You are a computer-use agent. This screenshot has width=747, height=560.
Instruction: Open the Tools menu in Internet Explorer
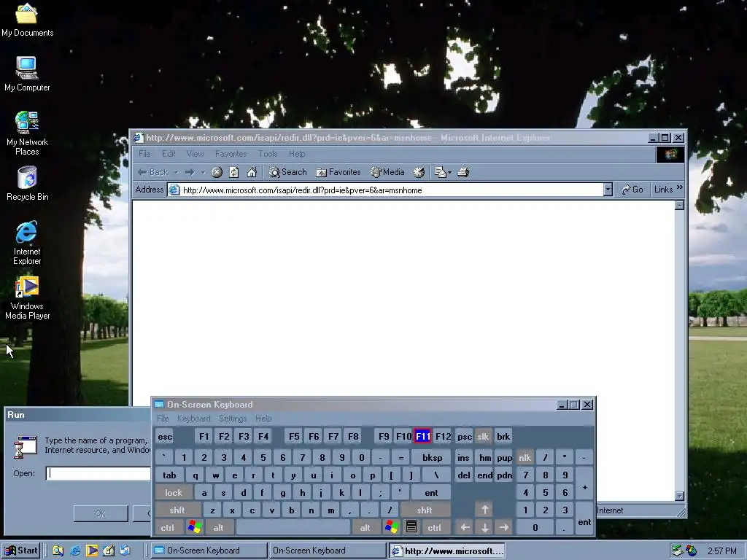tap(268, 154)
